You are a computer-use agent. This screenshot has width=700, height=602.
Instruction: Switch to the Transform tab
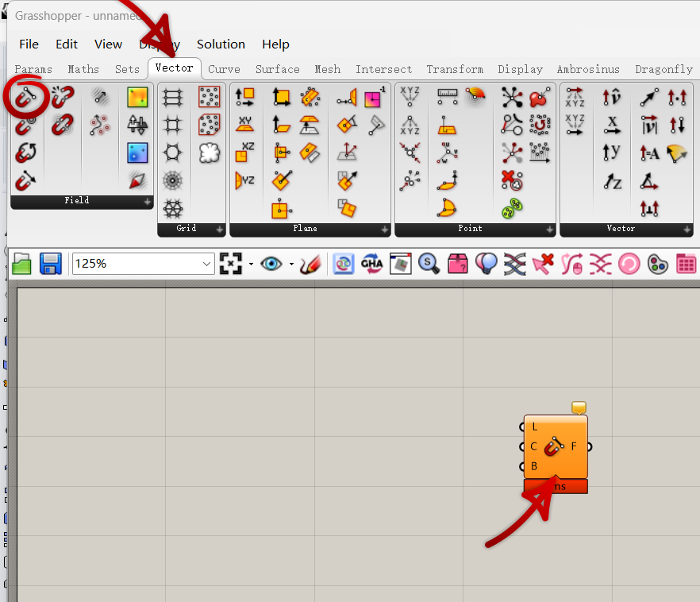click(x=455, y=69)
